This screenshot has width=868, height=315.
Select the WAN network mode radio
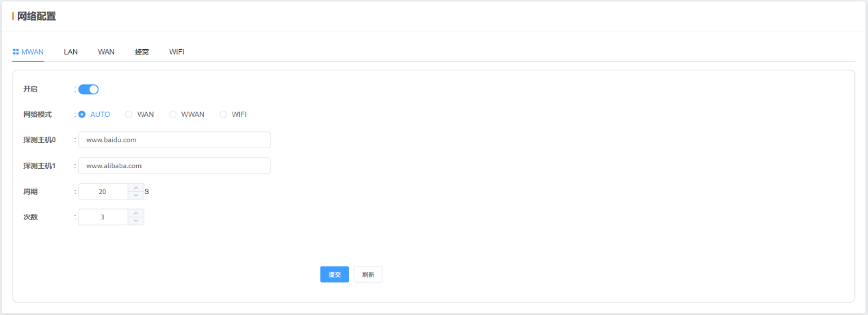click(x=140, y=114)
